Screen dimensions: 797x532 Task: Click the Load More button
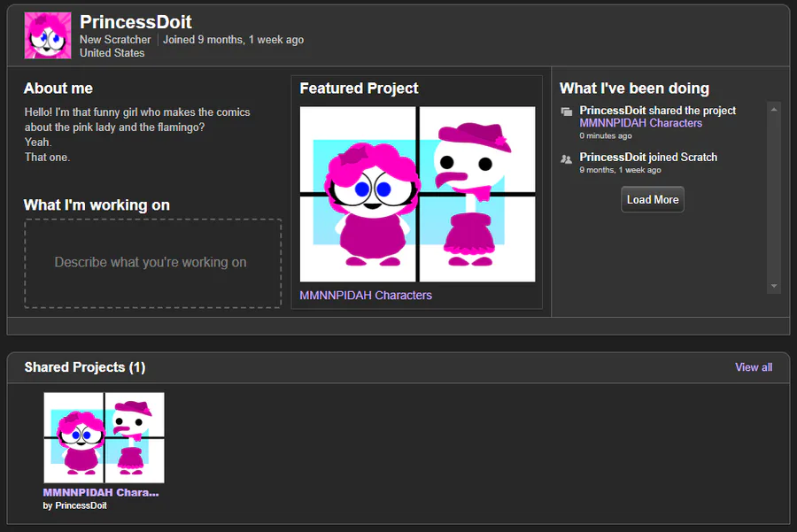click(x=653, y=200)
